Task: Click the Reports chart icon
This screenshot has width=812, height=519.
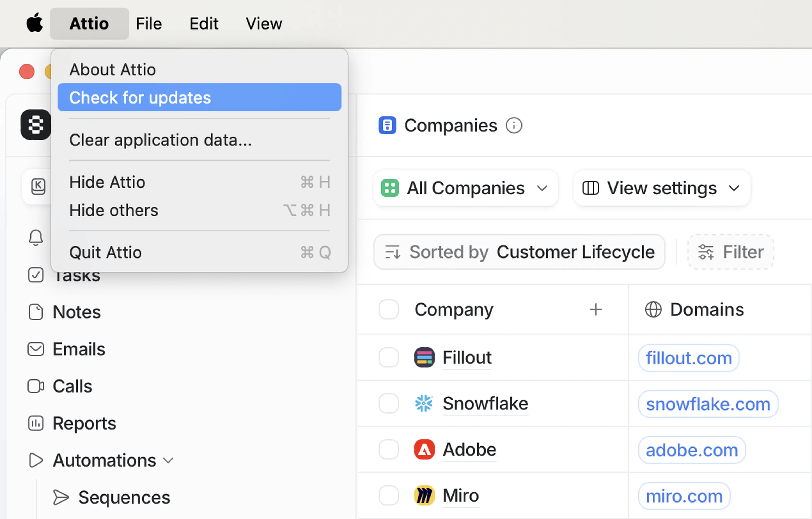Action: [x=35, y=423]
